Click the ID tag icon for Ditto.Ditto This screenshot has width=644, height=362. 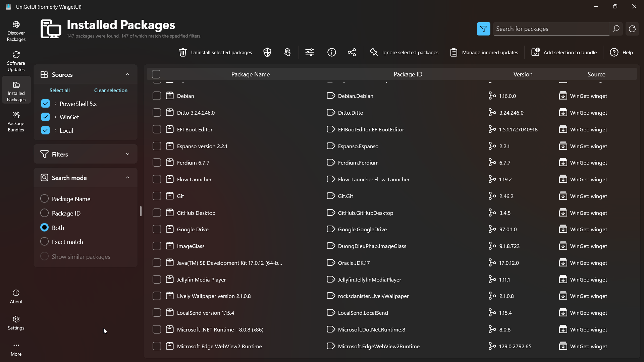(x=331, y=112)
